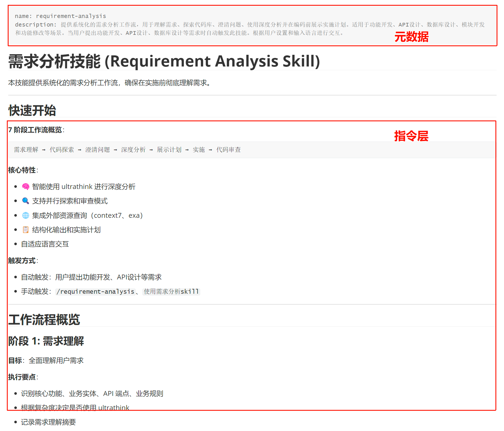Click the 工作流程概览 section heading
This screenshot has height=431, width=504.
[x=44, y=320]
